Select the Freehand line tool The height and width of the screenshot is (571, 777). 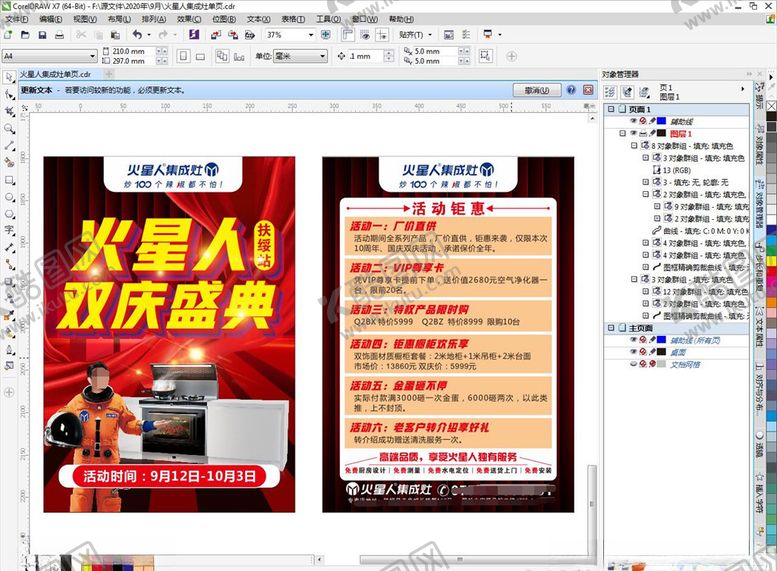pyautogui.click(x=9, y=146)
